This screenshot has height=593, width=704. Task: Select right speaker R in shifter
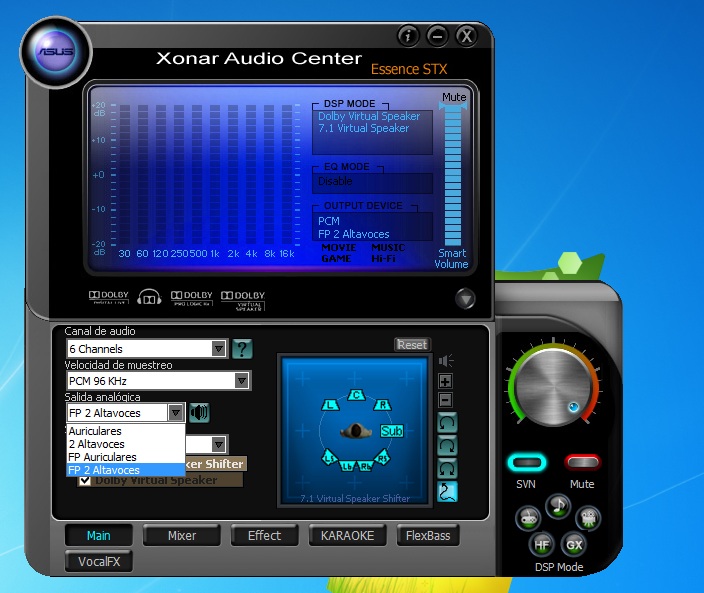[x=383, y=405]
